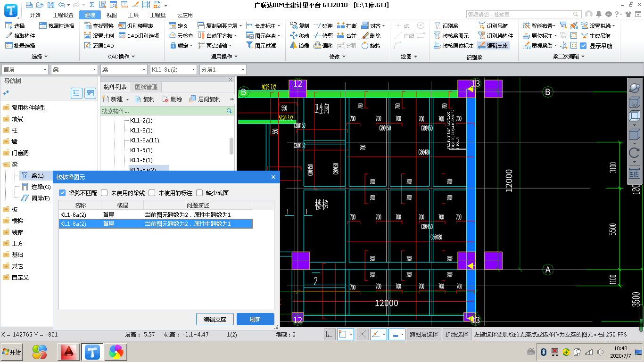This screenshot has height=362, width=644.
Task: Click the component list vertical scrollbar
Action: tap(231, 146)
